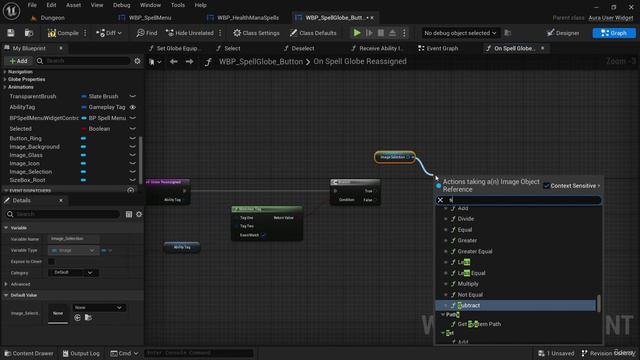
Task: Open the Edit menu
Action: tap(51, 5)
